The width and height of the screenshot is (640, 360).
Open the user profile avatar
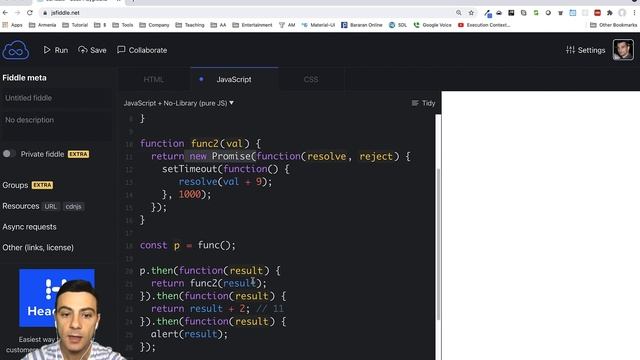tap(623, 50)
